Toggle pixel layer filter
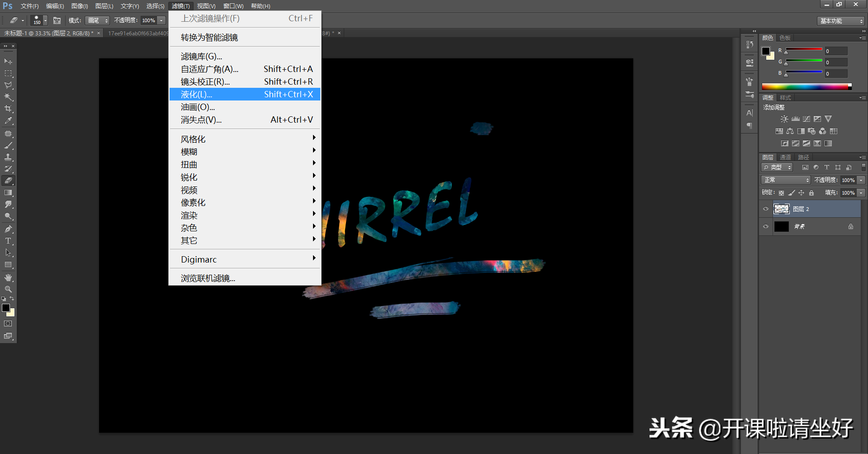This screenshot has width=868, height=454. point(805,167)
